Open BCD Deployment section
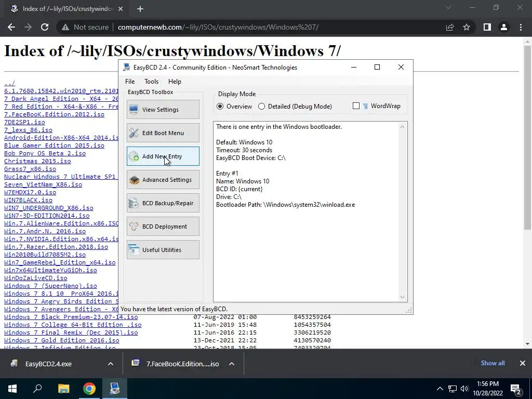 [163, 227]
